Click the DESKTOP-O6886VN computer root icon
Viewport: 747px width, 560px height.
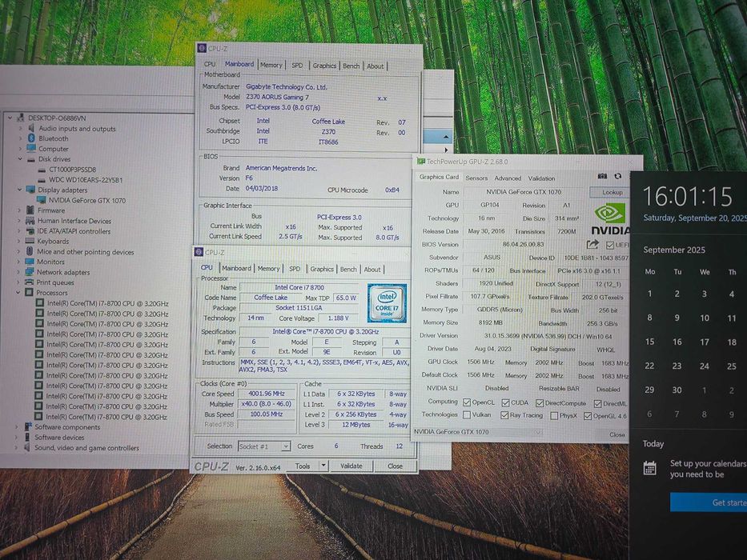pyautogui.click(x=21, y=118)
